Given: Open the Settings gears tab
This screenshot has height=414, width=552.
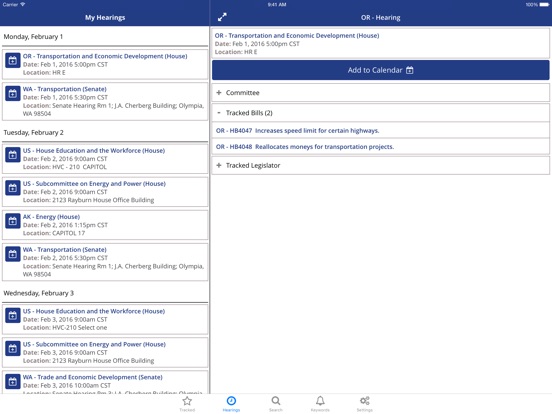Looking at the screenshot, I should tap(365, 404).
